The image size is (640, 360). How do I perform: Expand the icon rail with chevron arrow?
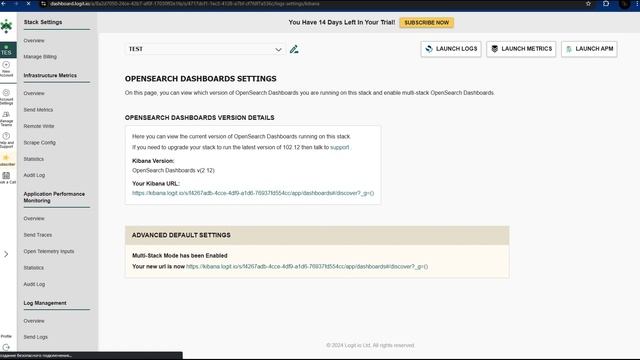click(6, 254)
